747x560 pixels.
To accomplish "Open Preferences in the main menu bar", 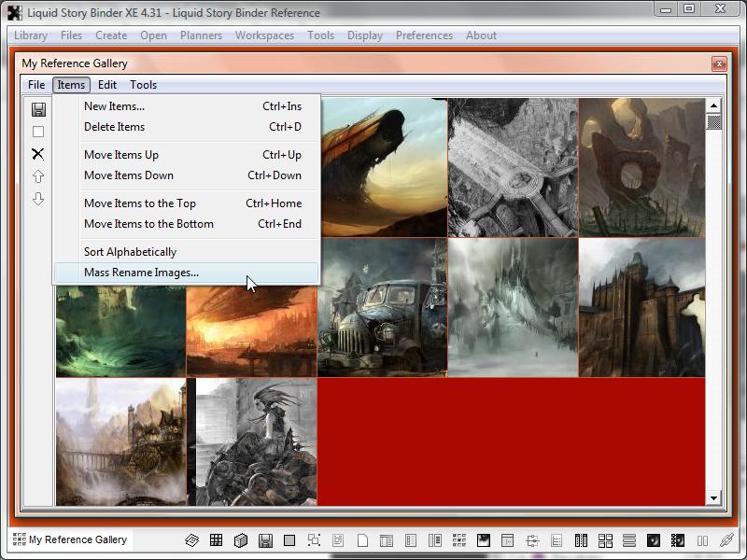I will 424,35.
